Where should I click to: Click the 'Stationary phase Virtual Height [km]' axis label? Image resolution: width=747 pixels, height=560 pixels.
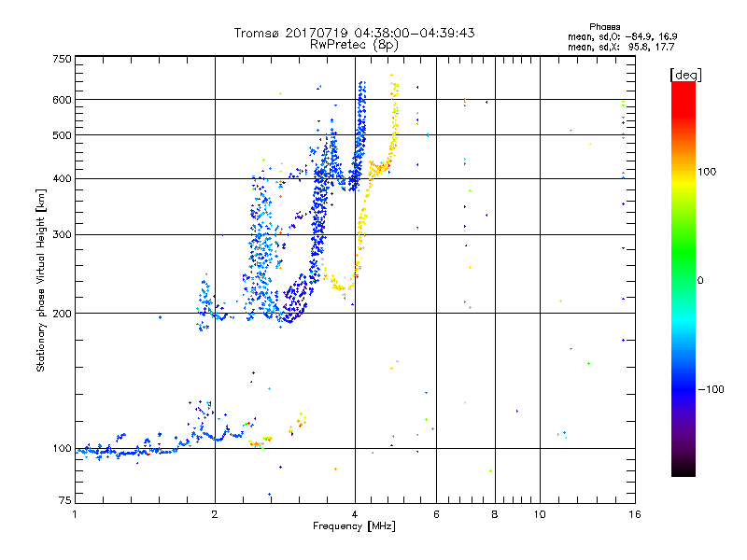point(41,280)
